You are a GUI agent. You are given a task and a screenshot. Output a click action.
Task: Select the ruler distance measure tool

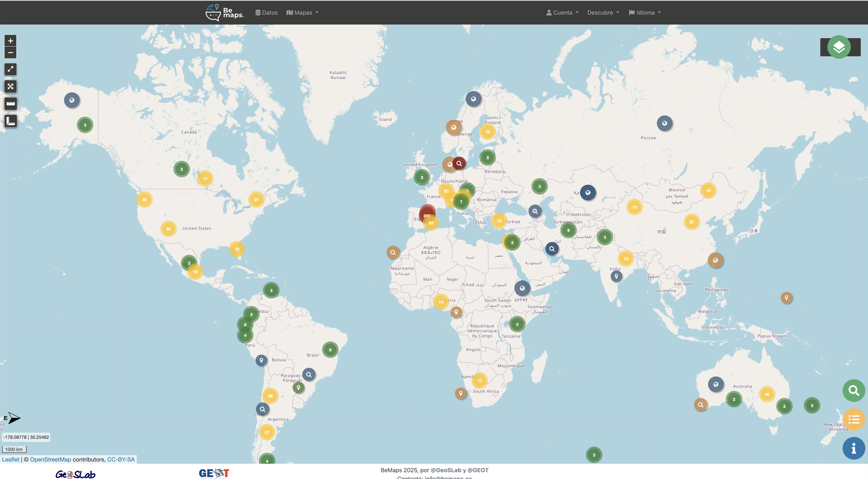click(x=11, y=104)
